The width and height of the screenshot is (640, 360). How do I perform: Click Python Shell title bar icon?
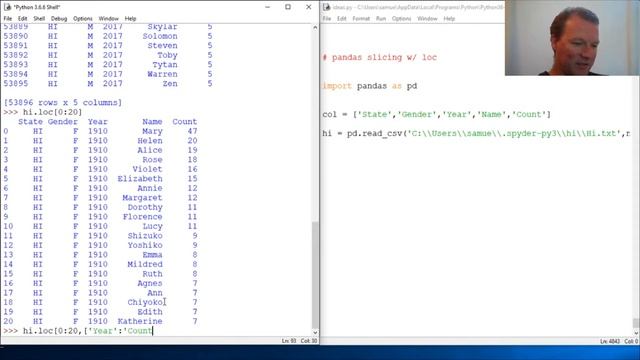(8, 7)
